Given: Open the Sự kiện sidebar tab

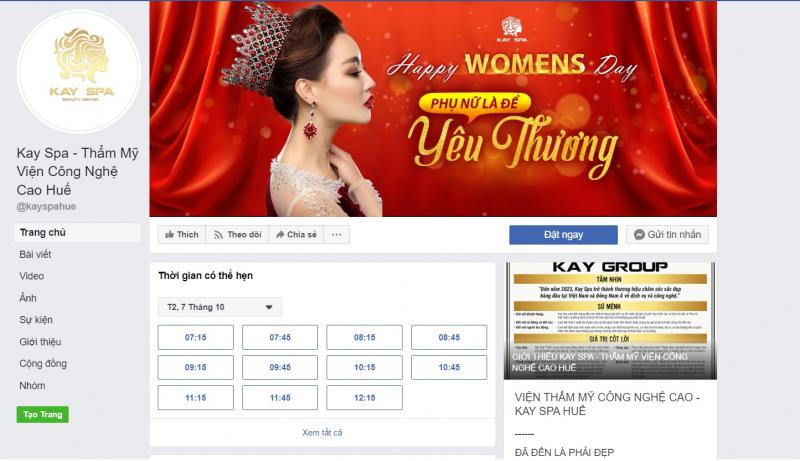Looking at the screenshot, I should (x=36, y=320).
